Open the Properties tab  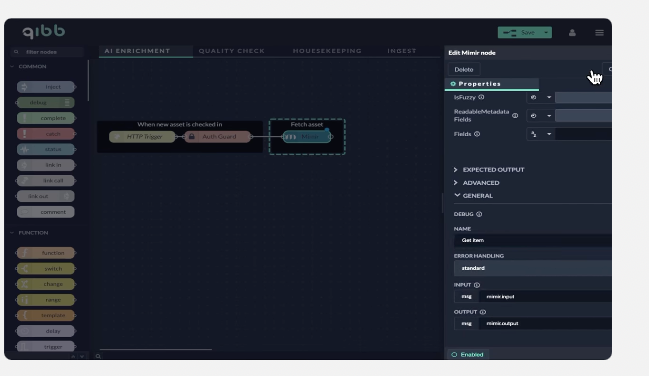click(x=492, y=84)
